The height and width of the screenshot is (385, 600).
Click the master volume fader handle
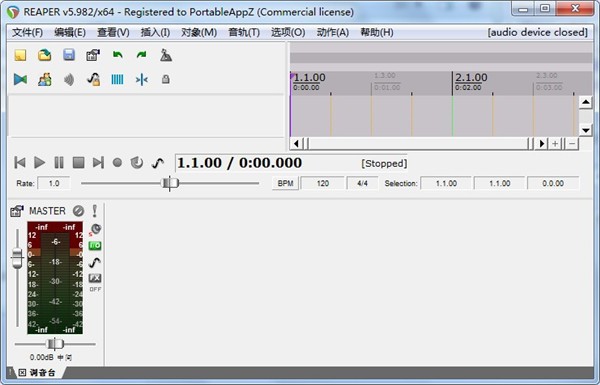pos(17,258)
